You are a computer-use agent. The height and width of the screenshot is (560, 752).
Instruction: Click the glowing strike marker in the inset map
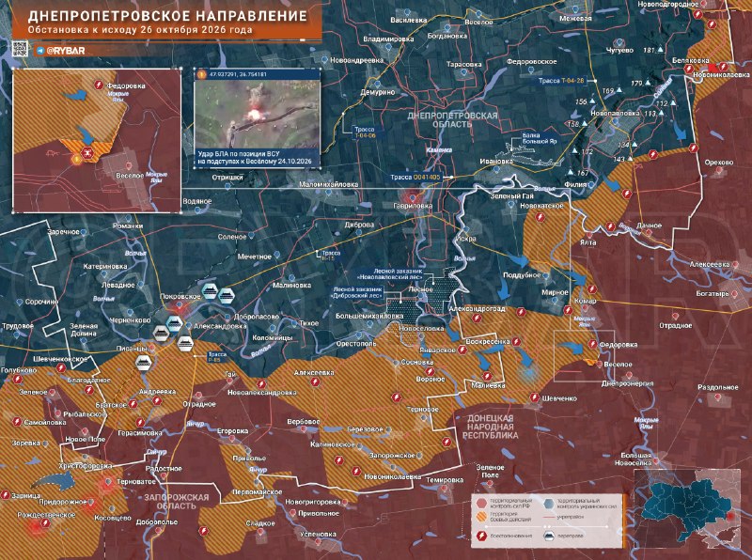[75, 158]
